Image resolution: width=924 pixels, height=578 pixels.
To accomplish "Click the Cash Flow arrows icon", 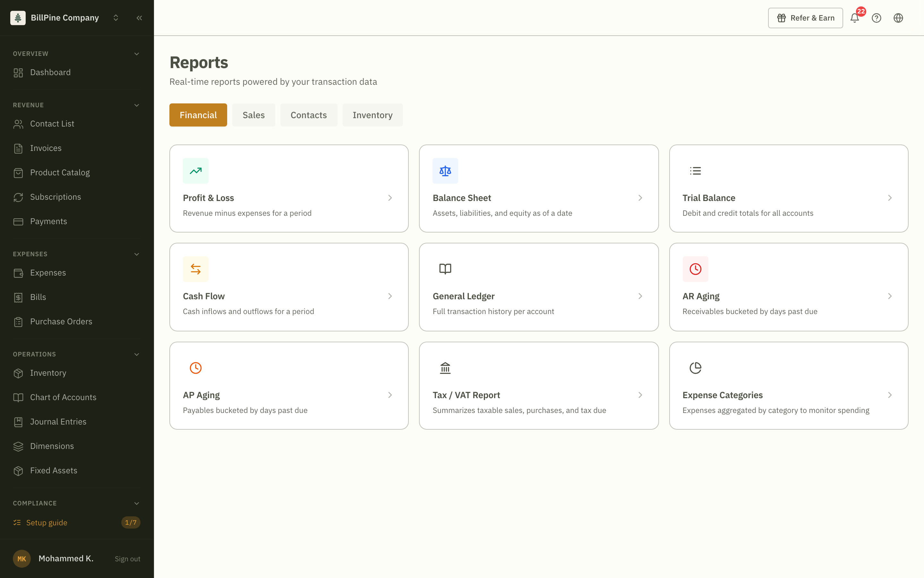I will 195,269.
